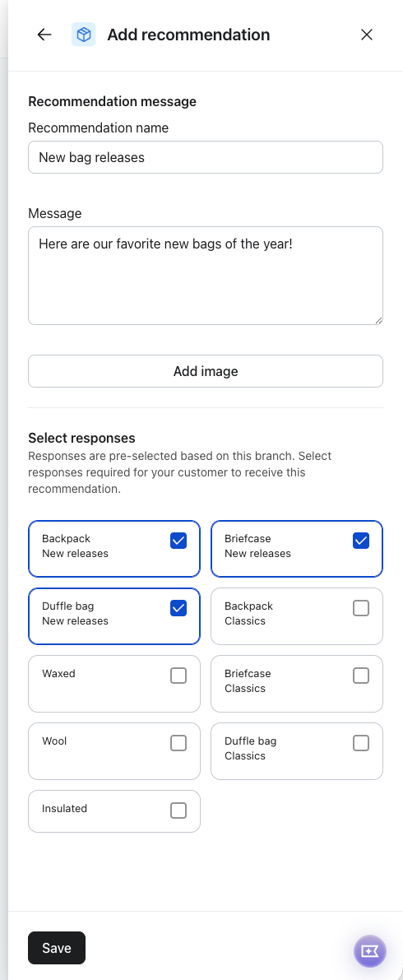Uncheck Duffle bag New releases checkbox
The width and height of the screenshot is (403, 980).
[178, 608]
